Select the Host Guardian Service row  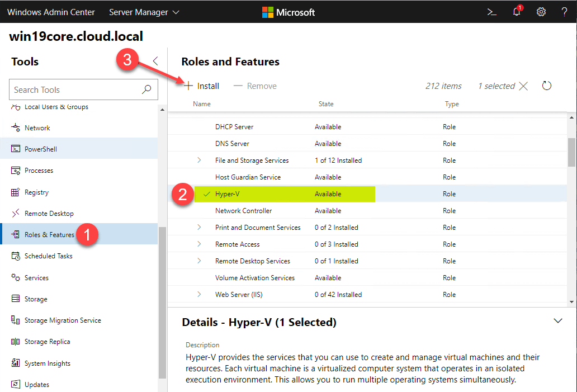367,177
